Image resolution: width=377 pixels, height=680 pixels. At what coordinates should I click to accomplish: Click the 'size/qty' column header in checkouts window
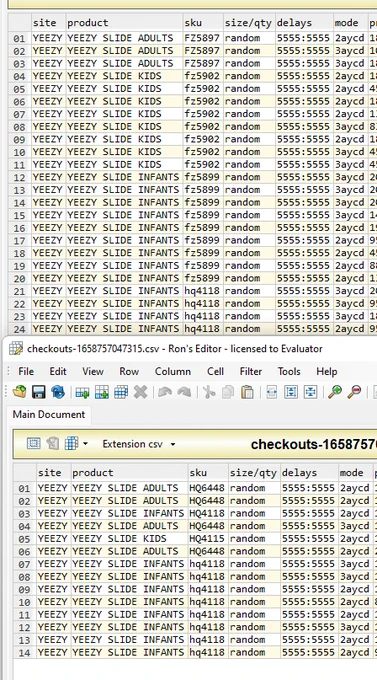click(x=254, y=472)
